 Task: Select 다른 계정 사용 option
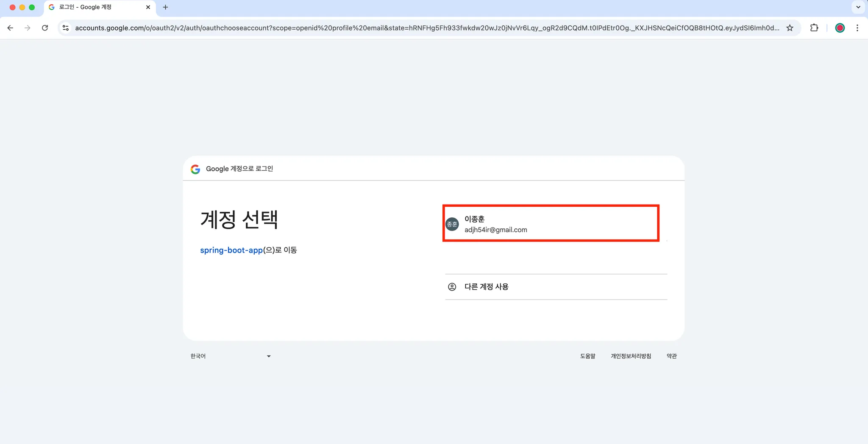tap(556, 287)
